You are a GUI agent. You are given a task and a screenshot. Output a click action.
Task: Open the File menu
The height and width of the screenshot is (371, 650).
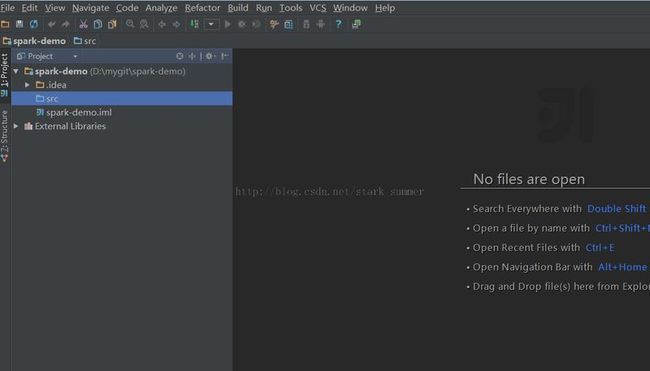7,8
